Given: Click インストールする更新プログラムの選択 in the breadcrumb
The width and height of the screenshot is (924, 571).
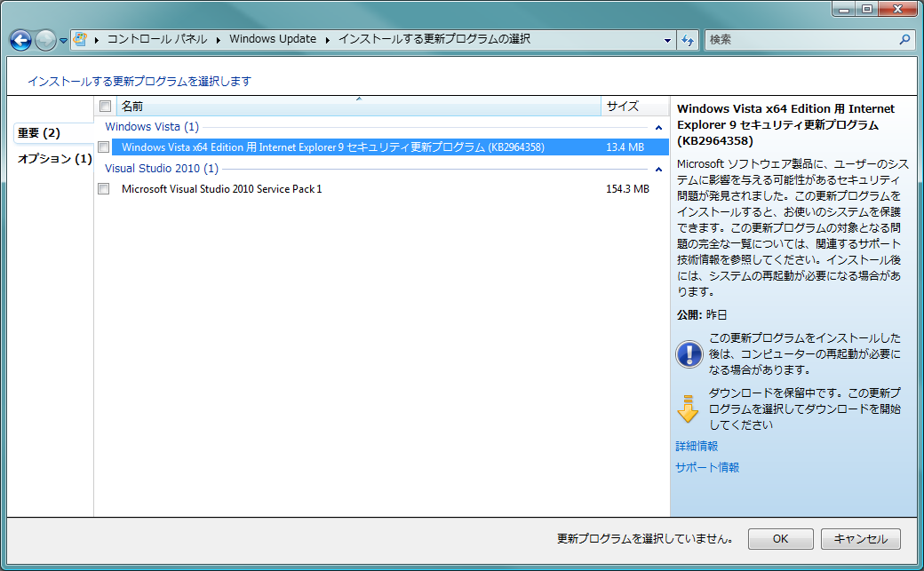Looking at the screenshot, I should tap(434, 39).
